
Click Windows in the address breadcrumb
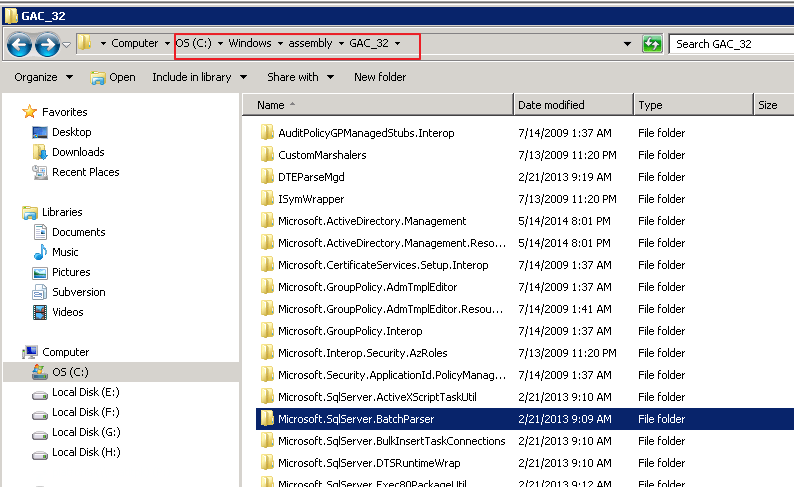tap(250, 43)
